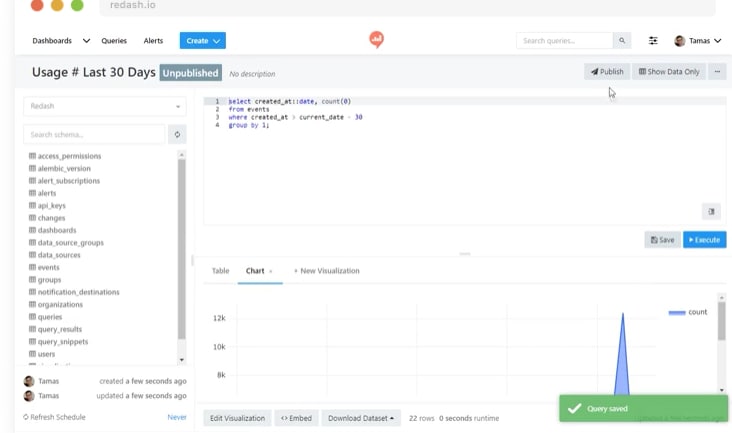Screen dimensions: 732x433
Task: Expand the Dashboards dropdown chevron
Action: pyautogui.click(x=86, y=41)
